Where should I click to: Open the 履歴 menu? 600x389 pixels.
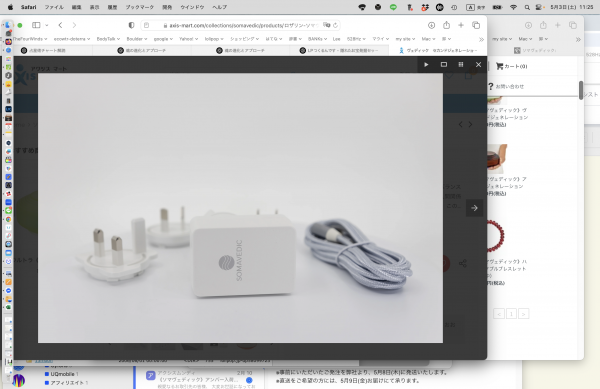112,7
